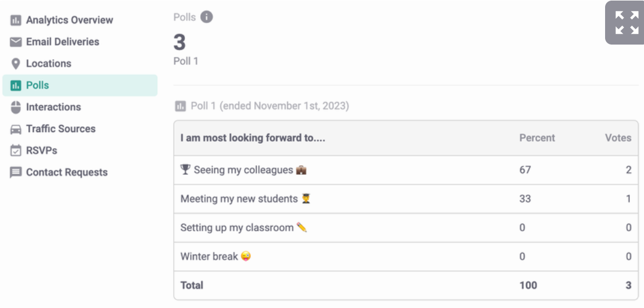Click the Percent column header
Screen dimensions: 644x308
(x=537, y=138)
